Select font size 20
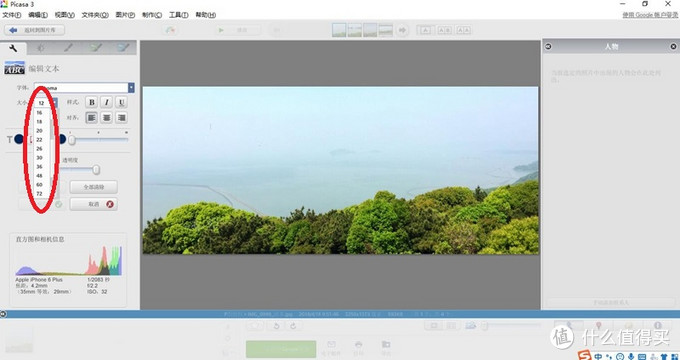The image size is (680, 360). tap(39, 131)
